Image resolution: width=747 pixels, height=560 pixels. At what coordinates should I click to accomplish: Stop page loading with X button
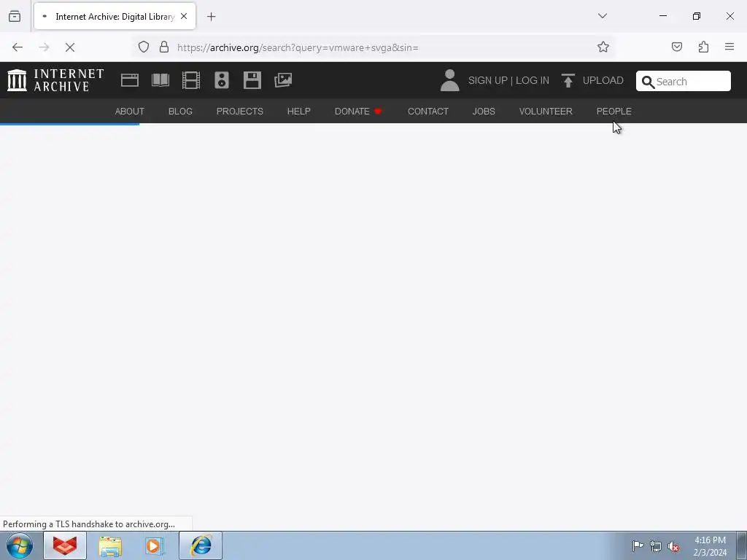pos(70,47)
